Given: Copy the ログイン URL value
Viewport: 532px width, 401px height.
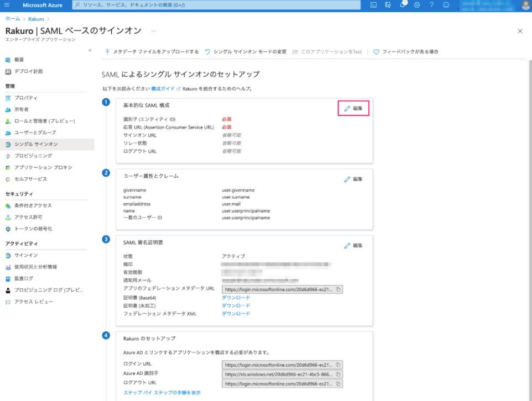Looking at the screenshot, I should (338, 365).
